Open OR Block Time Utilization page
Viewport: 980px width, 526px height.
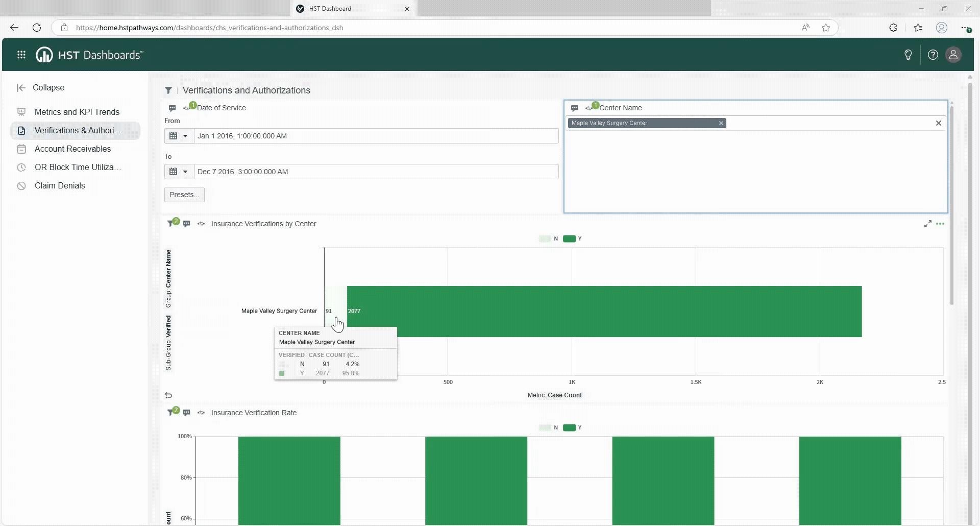pos(76,167)
